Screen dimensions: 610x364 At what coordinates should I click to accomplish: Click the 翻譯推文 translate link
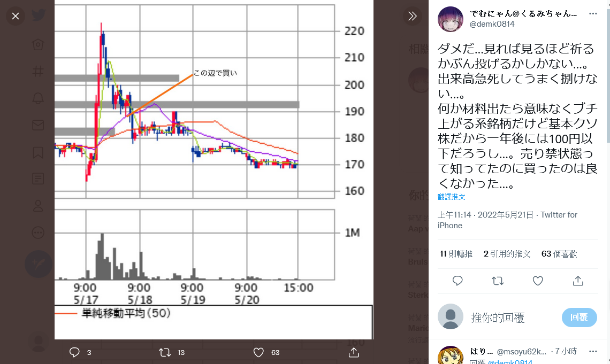[451, 197]
